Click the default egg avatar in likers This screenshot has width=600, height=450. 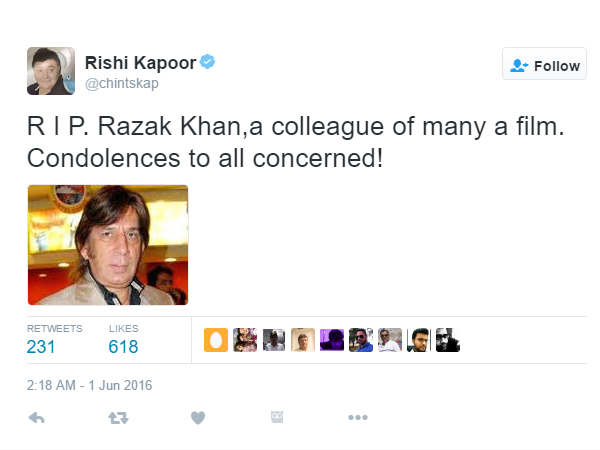tap(215, 340)
